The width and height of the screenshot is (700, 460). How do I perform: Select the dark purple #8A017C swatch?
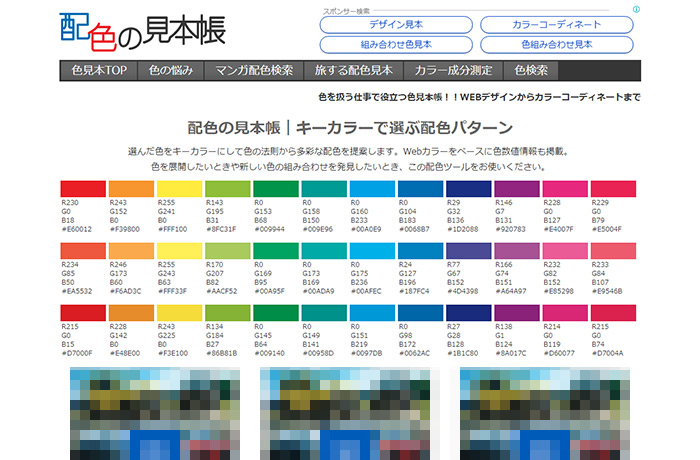point(517,313)
